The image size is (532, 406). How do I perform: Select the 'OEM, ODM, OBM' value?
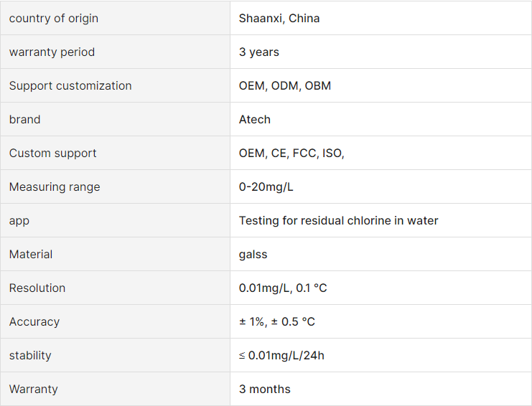coord(285,86)
